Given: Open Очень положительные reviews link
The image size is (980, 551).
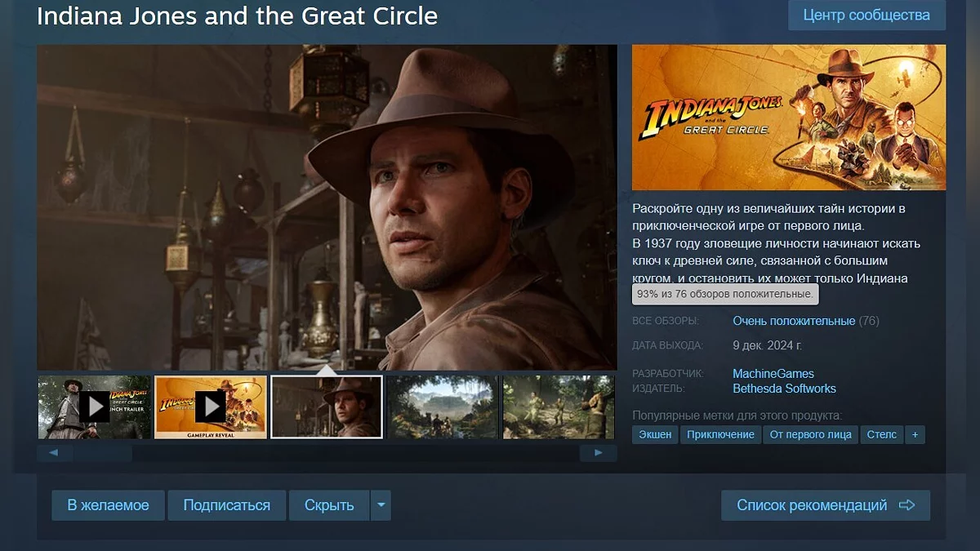Looking at the screenshot, I should click(794, 321).
